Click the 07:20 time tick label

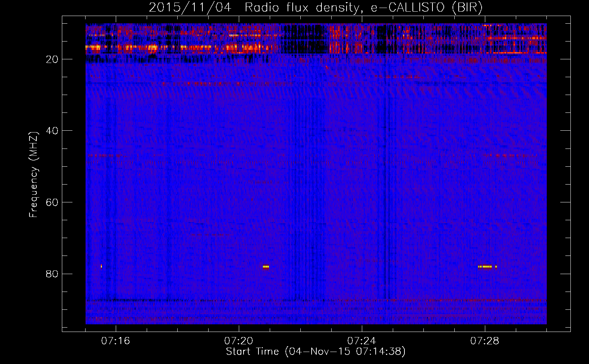(x=238, y=341)
